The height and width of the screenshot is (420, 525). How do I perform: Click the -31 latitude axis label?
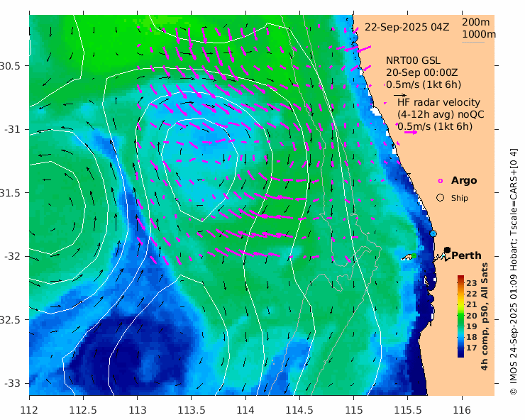tap(12, 129)
